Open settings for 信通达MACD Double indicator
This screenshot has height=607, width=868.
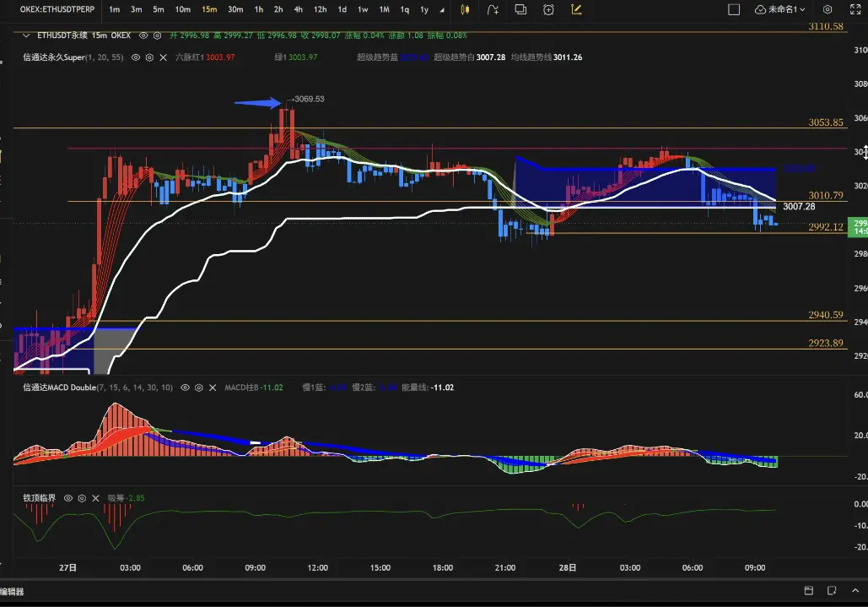click(x=199, y=388)
